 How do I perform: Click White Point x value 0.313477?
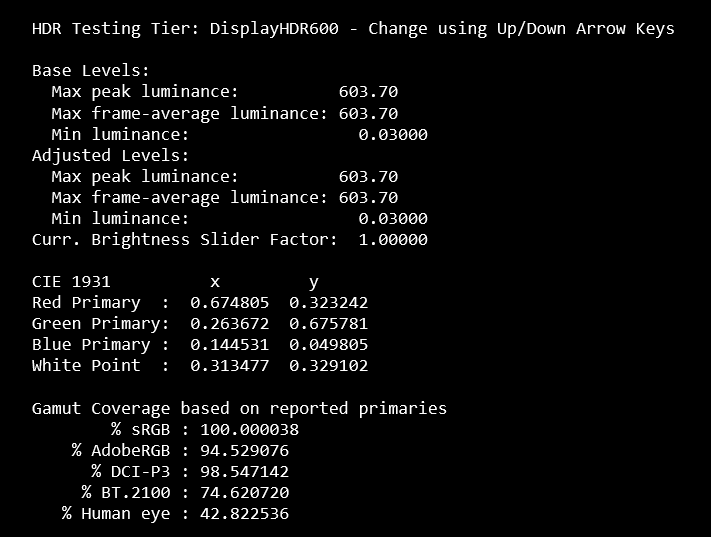pyautogui.click(x=229, y=366)
